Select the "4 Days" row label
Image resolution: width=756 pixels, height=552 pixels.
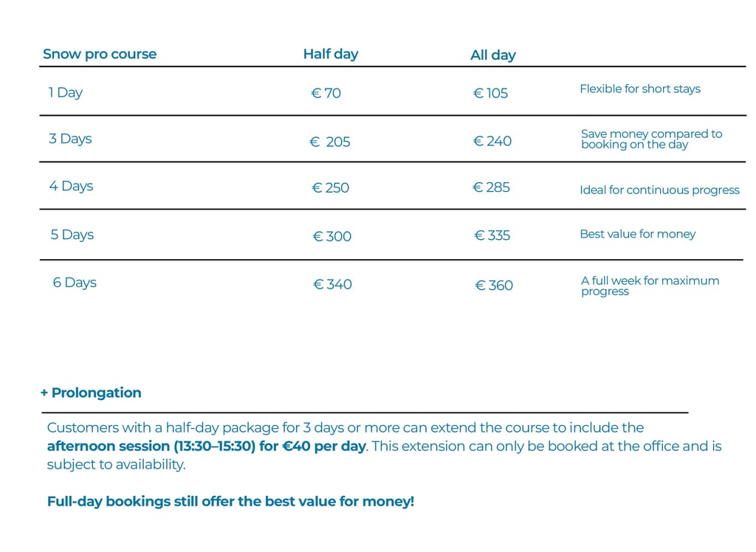tap(71, 186)
